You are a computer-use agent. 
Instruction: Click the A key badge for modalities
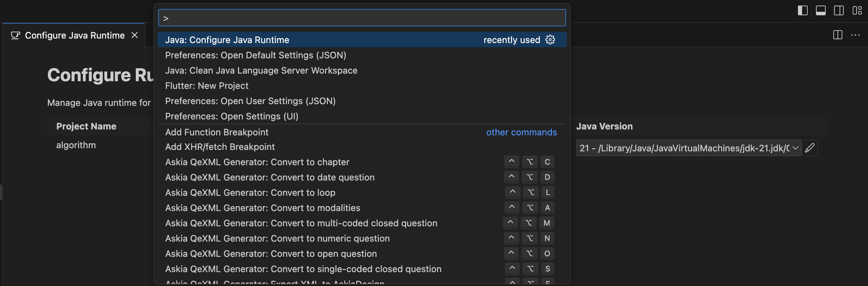(x=547, y=208)
